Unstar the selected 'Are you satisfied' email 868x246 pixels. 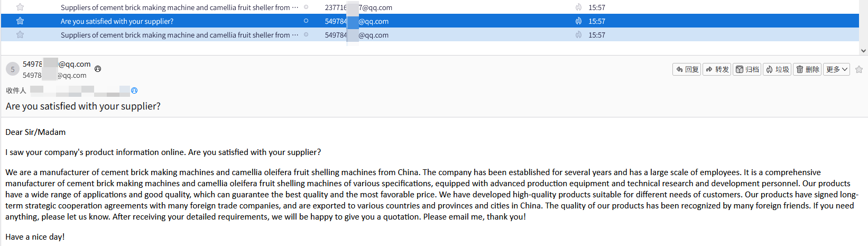[x=20, y=21]
